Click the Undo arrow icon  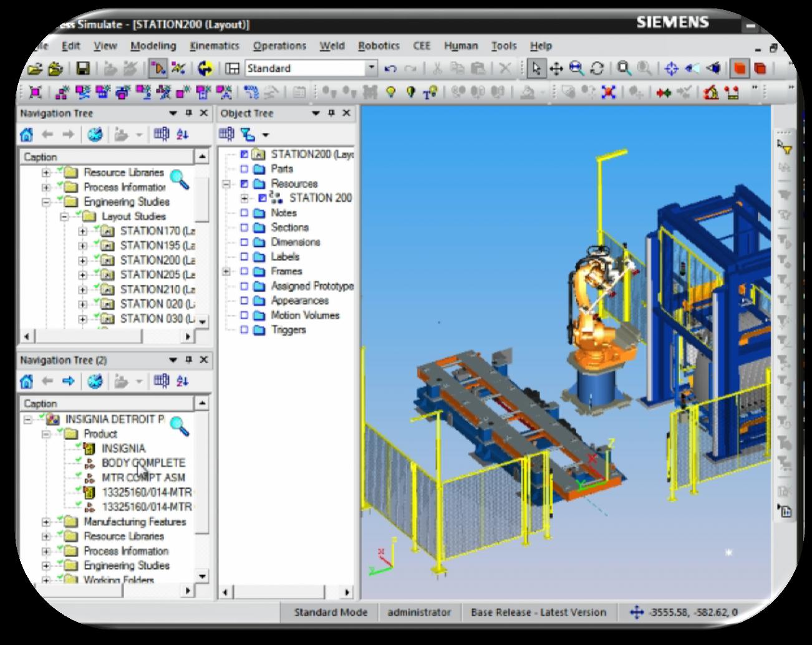[391, 69]
